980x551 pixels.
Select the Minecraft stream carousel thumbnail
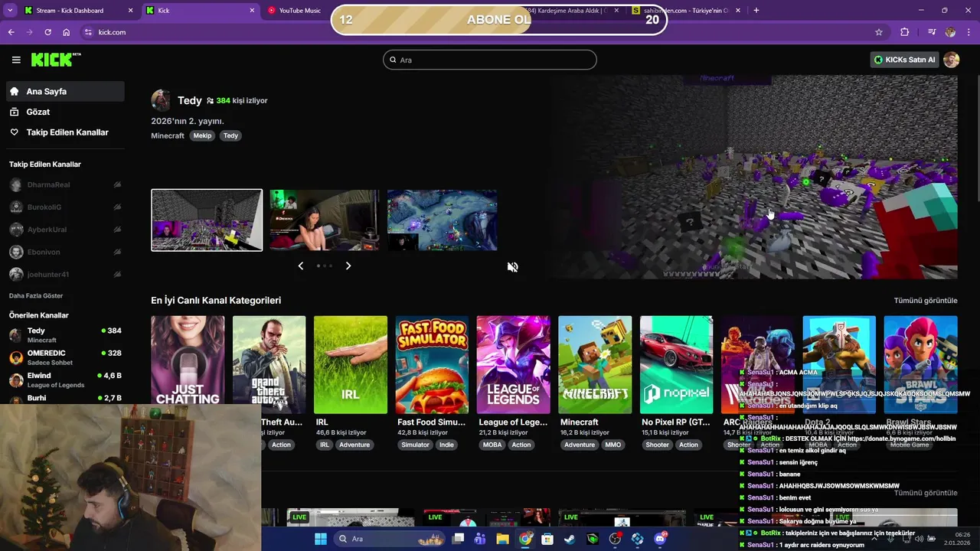pos(207,220)
